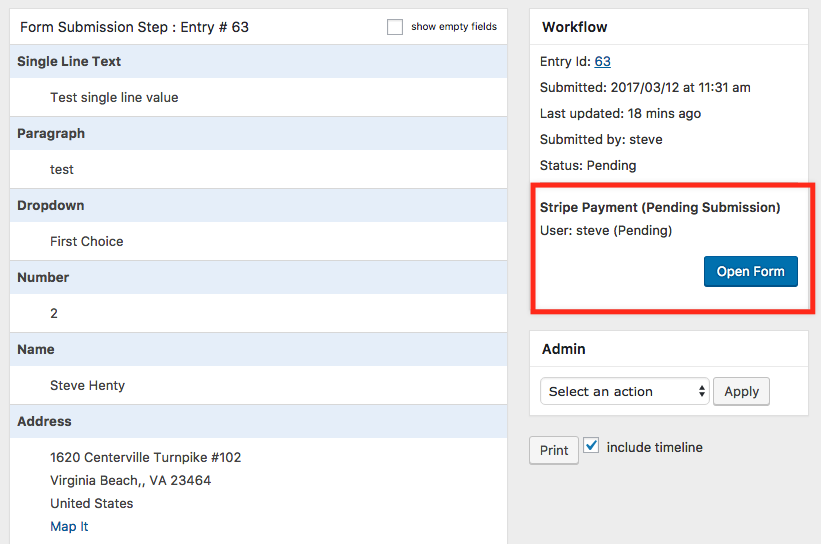Click the Form Submission Step entry title

click(x=134, y=27)
